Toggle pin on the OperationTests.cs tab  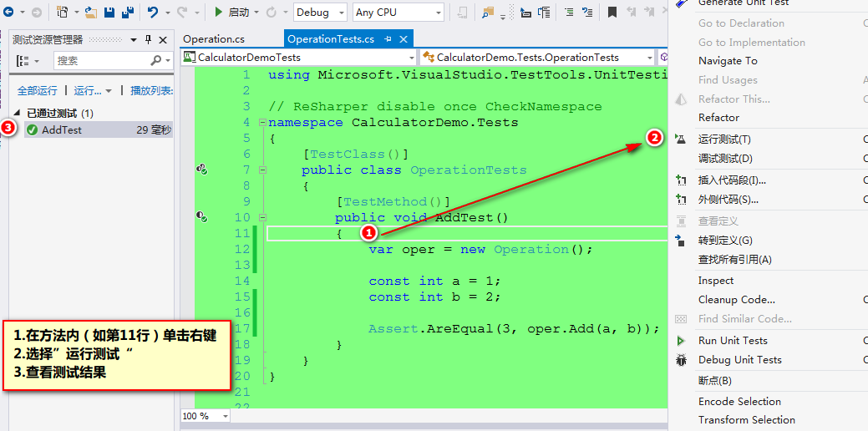click(x=388, y=39)
